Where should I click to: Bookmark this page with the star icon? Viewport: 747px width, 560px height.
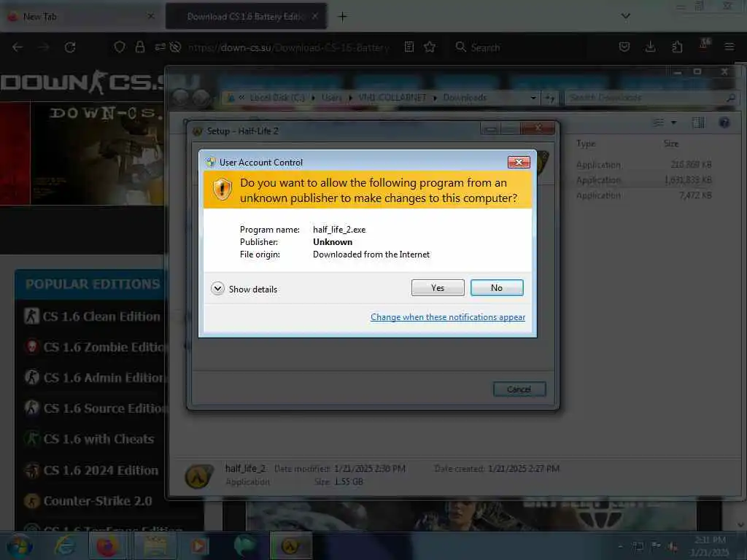430,47
